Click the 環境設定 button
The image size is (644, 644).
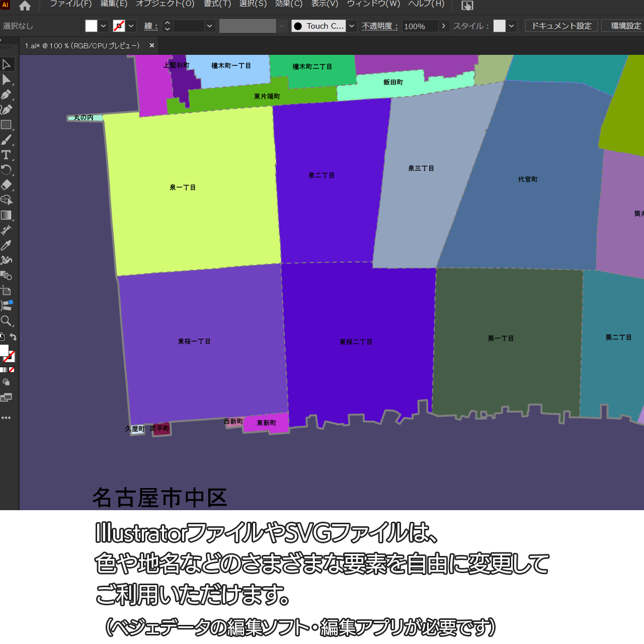pyautogui.click(x=625, y=26)
